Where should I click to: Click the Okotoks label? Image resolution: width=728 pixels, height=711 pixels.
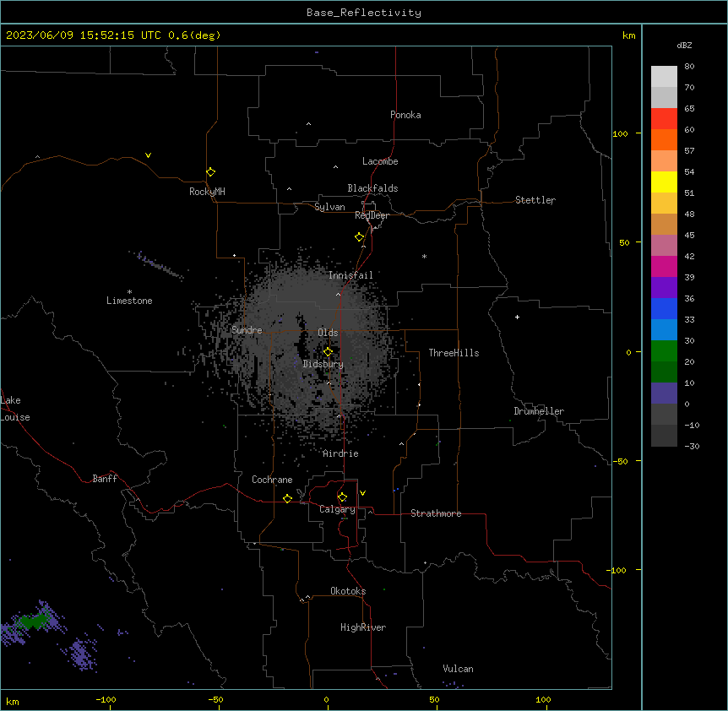(348, 591)
